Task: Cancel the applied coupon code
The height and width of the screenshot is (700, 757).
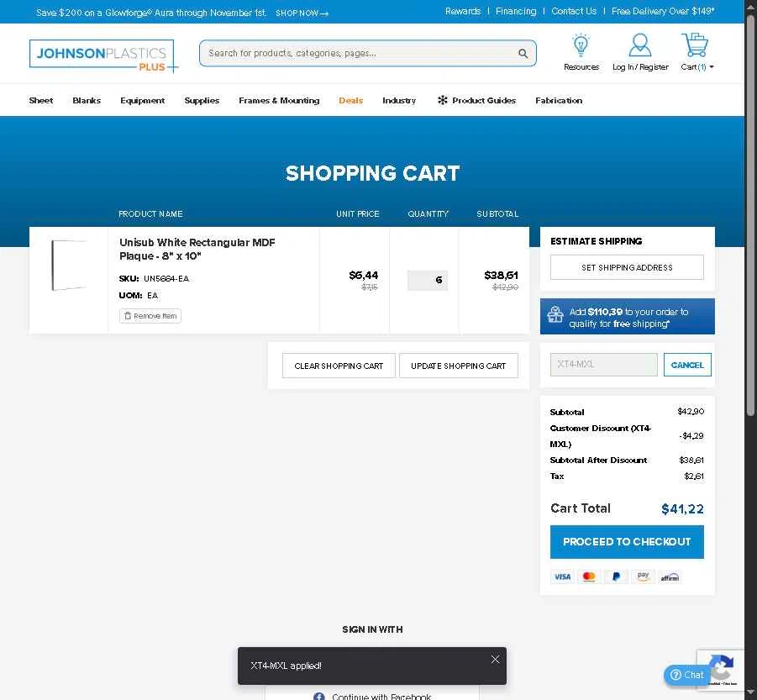Action: [x=687, y=365]
